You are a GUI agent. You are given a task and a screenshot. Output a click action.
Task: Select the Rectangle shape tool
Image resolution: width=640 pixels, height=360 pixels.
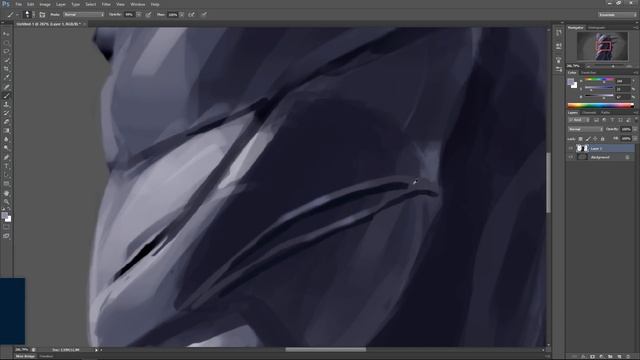click(x=6, y=184)
